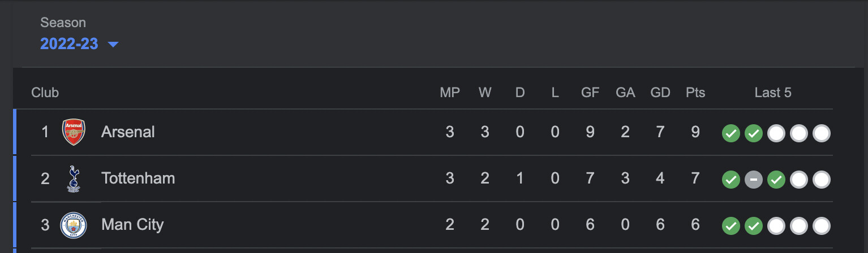Click the Club column header
The width and height of the screenshot is (868, 253).
tap(45, 93)
